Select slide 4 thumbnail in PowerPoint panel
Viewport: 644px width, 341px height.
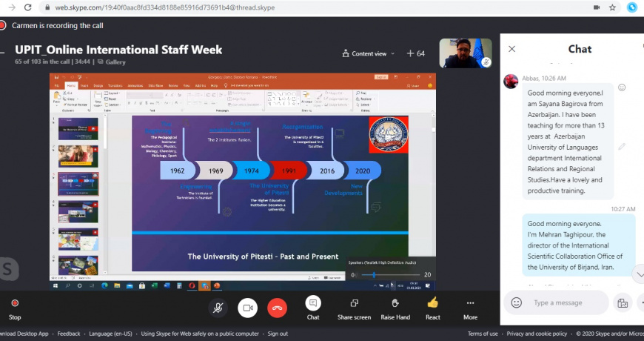[x=78, y=211]
